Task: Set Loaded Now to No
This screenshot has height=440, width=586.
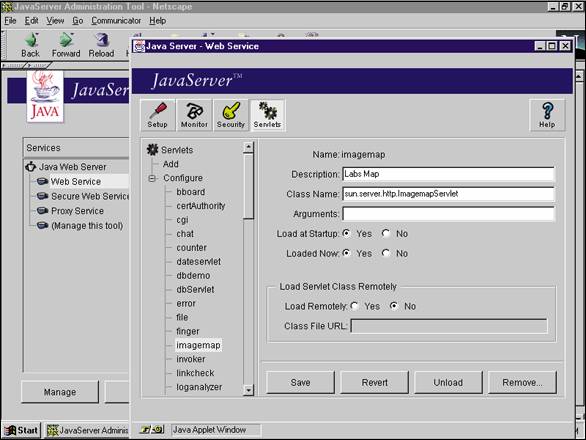Action: click(386, 253)
